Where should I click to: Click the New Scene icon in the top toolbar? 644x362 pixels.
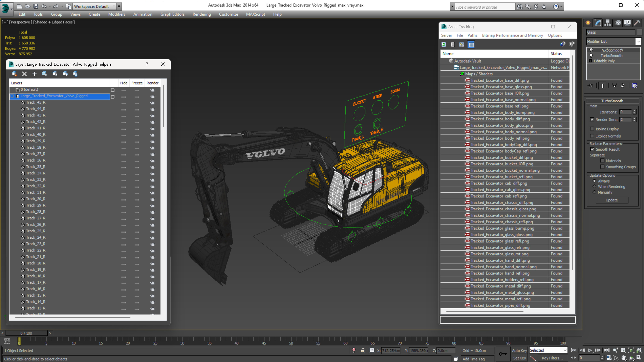click(19, 6)
